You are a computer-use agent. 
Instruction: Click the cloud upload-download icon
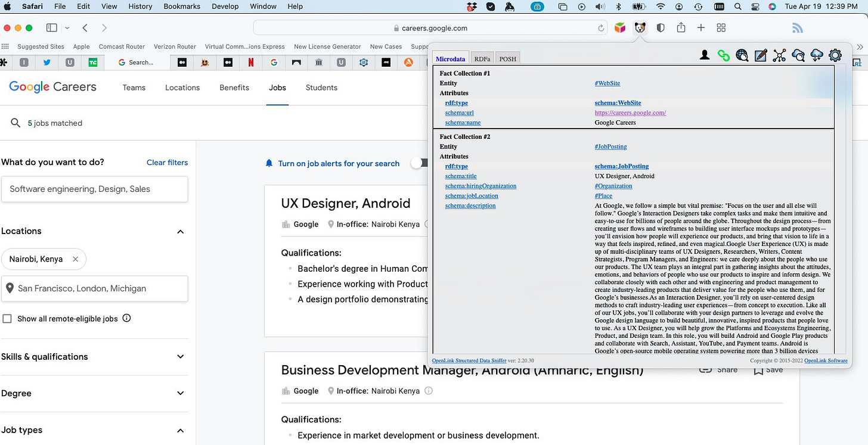point(817,55)
